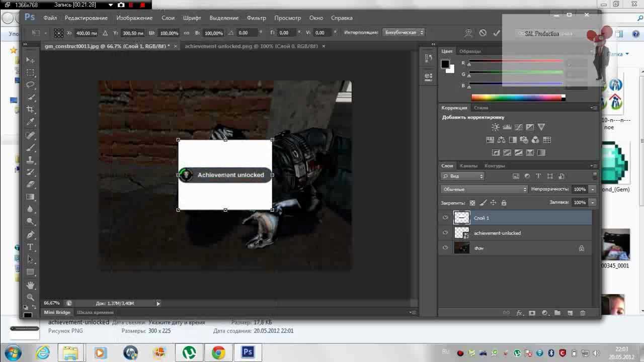Add a Levels adjustment
Viewport: 644px width, 362px height.
click(x=507, y=127)
